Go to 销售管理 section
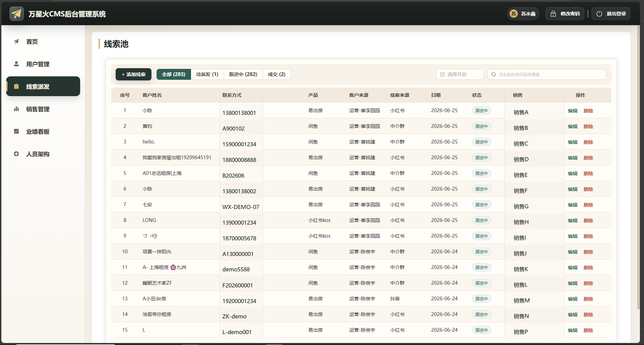This screenshot has height=345, width=644. [43, 109]
